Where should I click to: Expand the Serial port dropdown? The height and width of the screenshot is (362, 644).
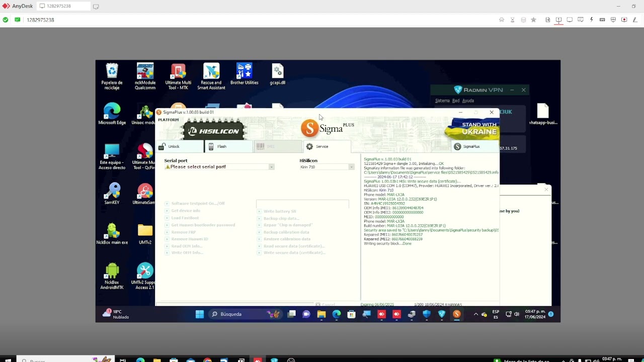271,167
